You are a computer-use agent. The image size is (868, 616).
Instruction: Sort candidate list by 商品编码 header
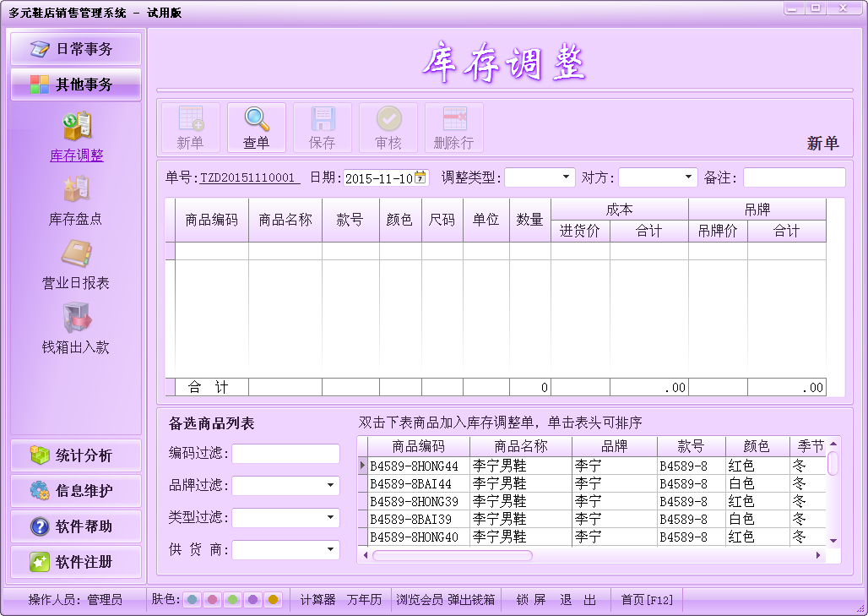click(x=419, y=446)
